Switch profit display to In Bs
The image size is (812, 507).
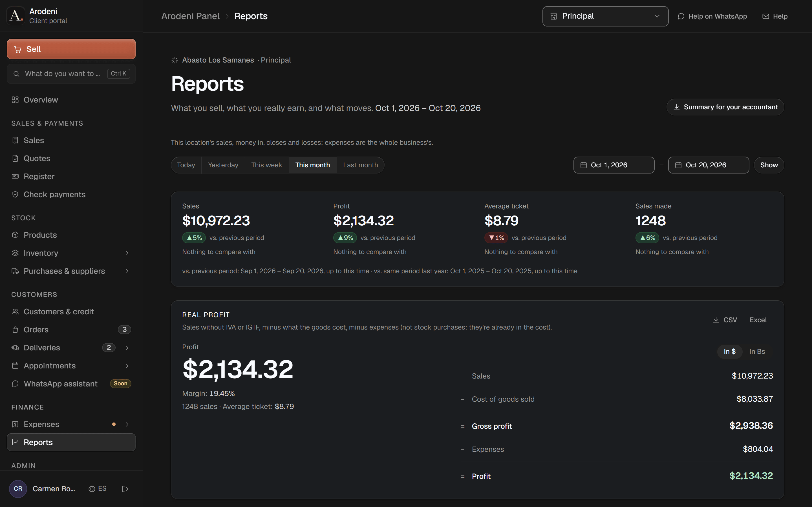(x=757, y=352)
